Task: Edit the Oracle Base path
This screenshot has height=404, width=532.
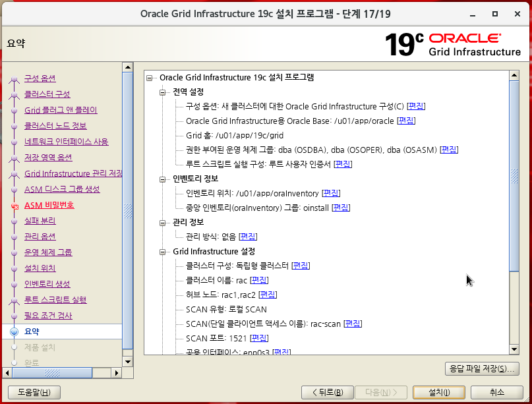Action: (x=406, y=121)
